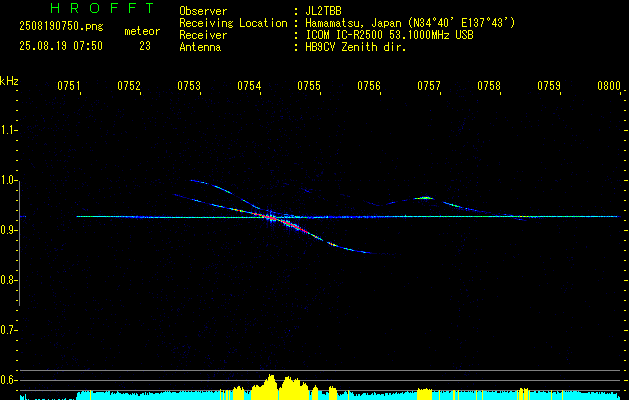Click the tallest yellow peak in signal strength graph
Screen dimensions: 629x400
click(x=271, y=385)
